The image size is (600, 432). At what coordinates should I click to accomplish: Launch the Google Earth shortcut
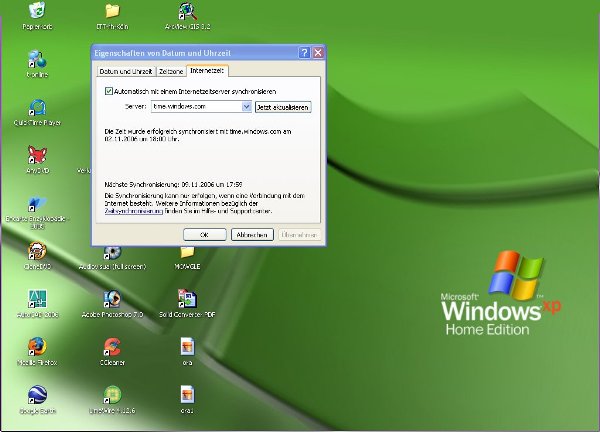pyautogui.click(x=37, y=395)
